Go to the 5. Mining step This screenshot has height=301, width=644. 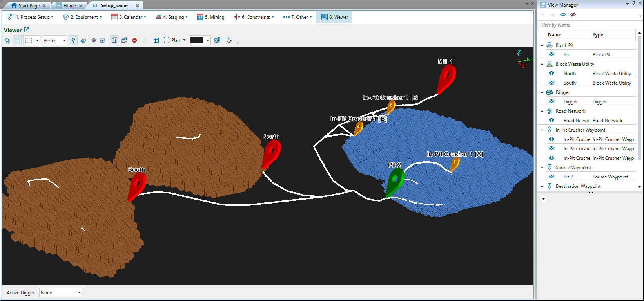tap(211, 17)
